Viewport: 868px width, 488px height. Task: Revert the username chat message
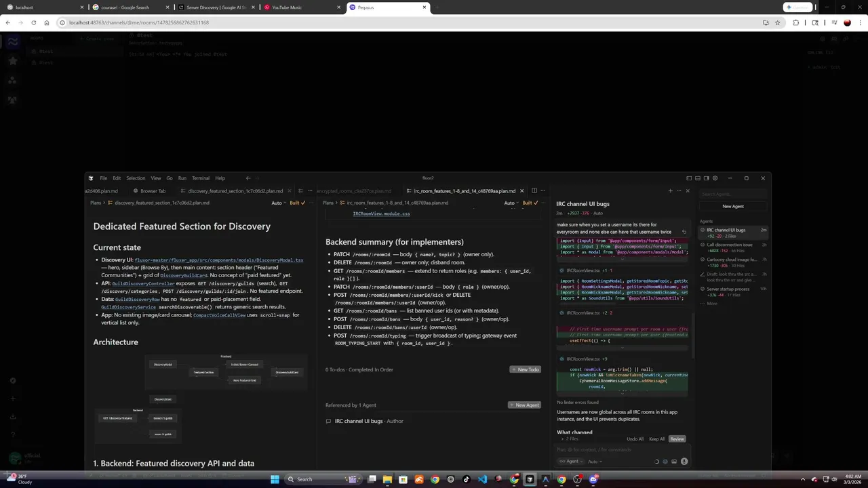[684, 232]
